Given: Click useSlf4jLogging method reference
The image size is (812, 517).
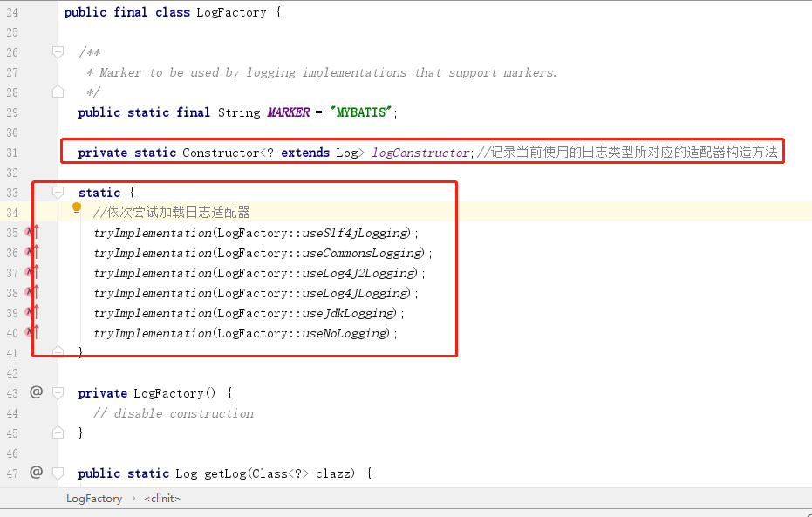Looking at the screenshot, I should [x=356, y=233].
